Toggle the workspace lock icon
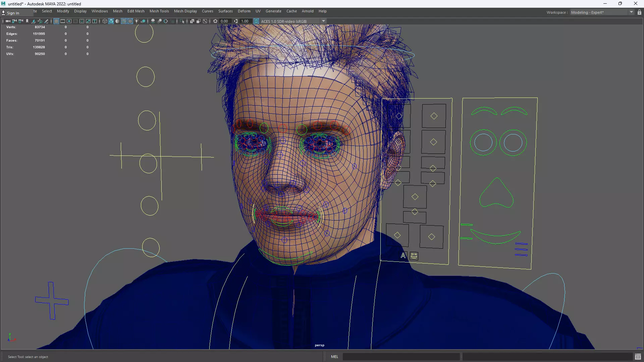Viewport: 644px width, 362px height. tap(639, 12)
